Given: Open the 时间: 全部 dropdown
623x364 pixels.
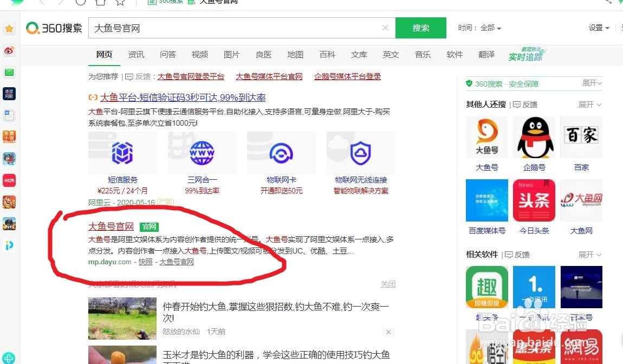Looking at the screenshot, I should (479, 28).
